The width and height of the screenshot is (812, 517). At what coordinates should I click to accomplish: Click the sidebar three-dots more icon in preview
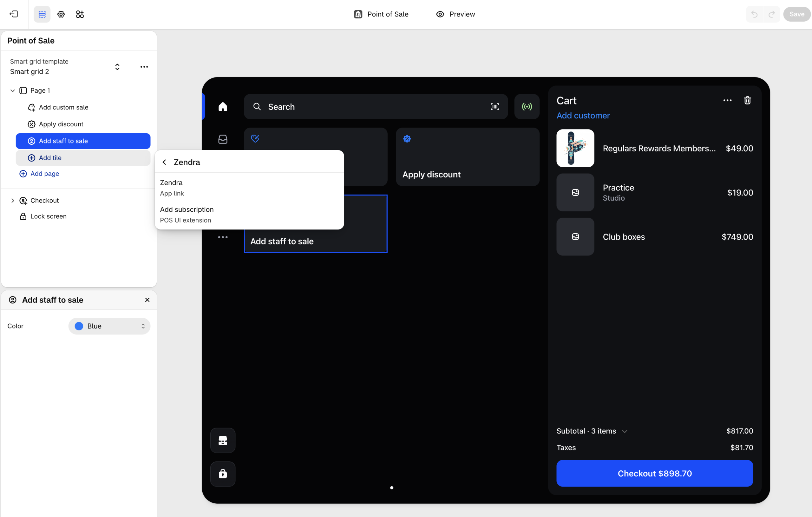point(223,237)
